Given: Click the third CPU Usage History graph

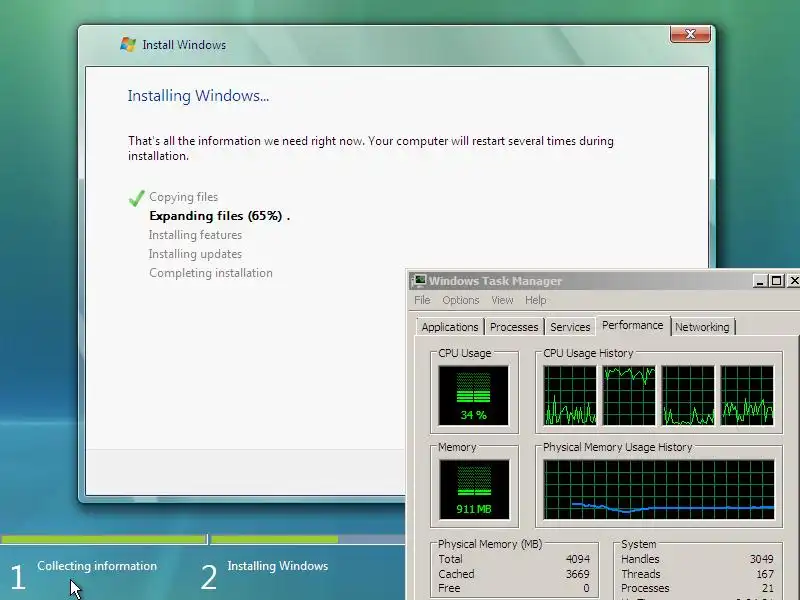Looking at the screenshot, I should point(688,395).
